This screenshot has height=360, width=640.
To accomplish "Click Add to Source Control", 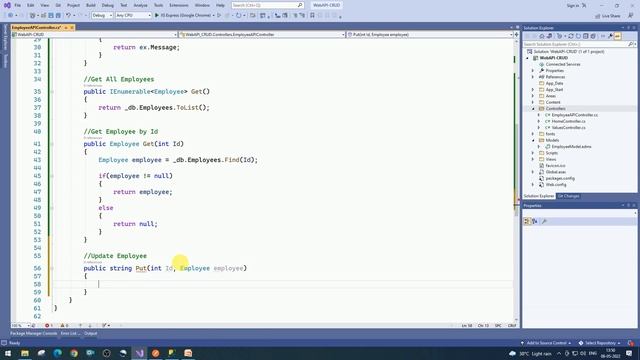I will pos(546,343).
